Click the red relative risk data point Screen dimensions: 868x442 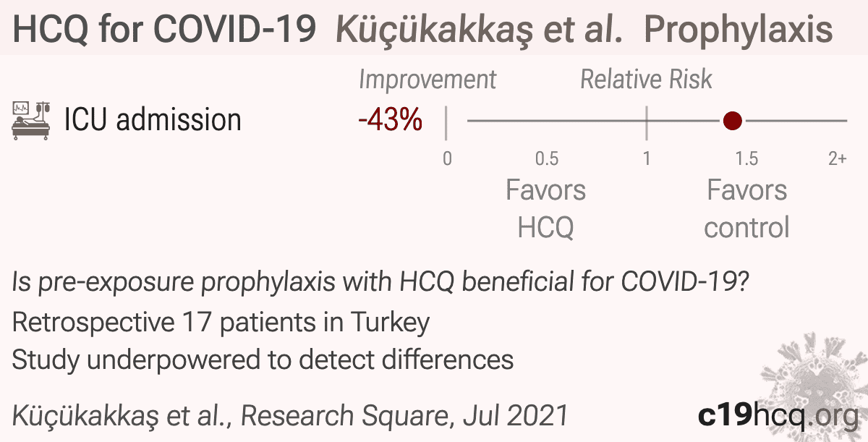tap(733, 121)
